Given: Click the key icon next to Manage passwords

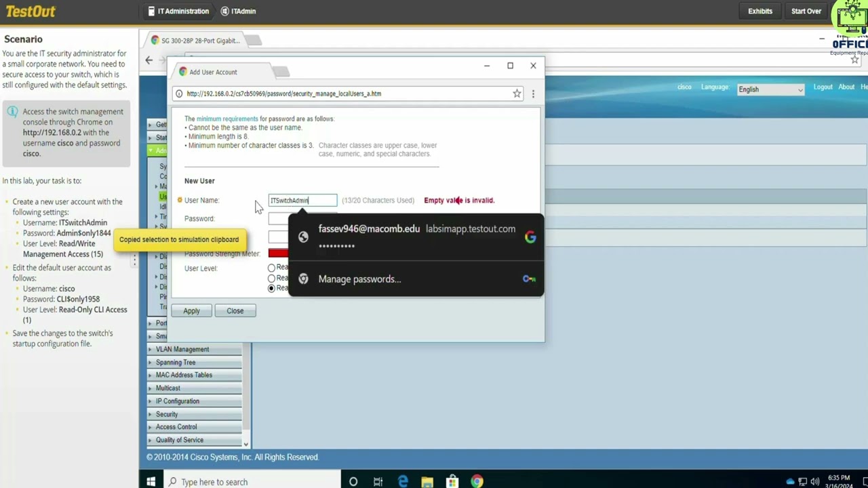Looking at the screenshot, I should pos(529,279).
